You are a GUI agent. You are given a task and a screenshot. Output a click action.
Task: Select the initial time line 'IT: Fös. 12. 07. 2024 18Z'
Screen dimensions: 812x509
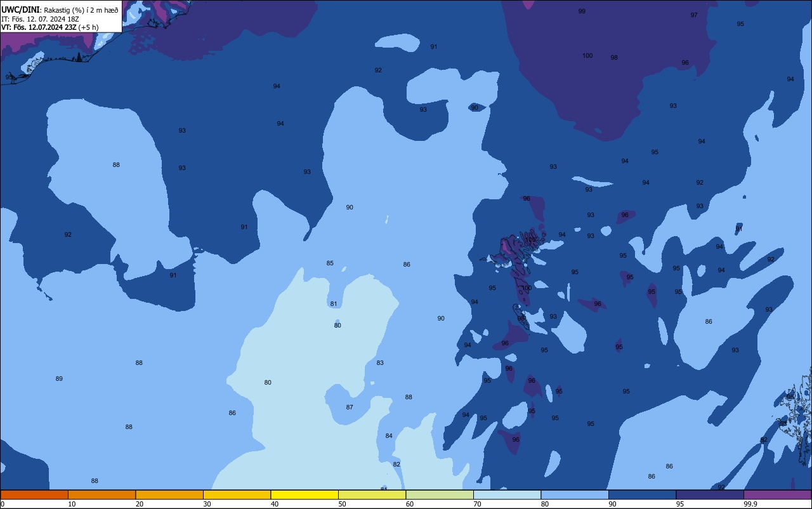click(40, 18)
